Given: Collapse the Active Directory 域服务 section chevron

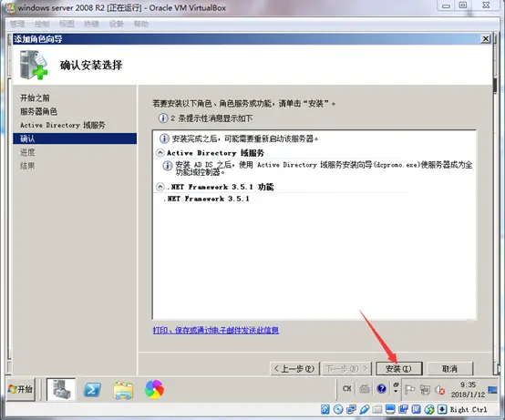Looking at the screenshot, I should [160, 152].
